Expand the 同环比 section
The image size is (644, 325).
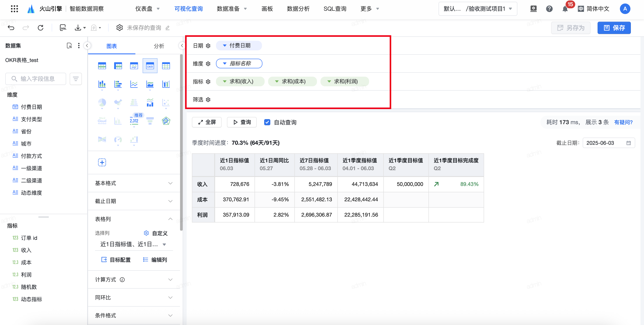[134, 298]
